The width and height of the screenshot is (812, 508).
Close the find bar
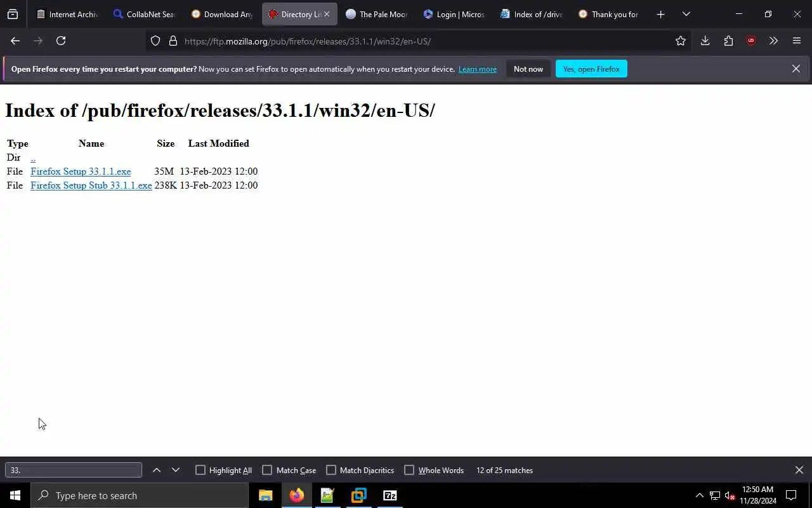pyautogui.click(x=799, y=470)
